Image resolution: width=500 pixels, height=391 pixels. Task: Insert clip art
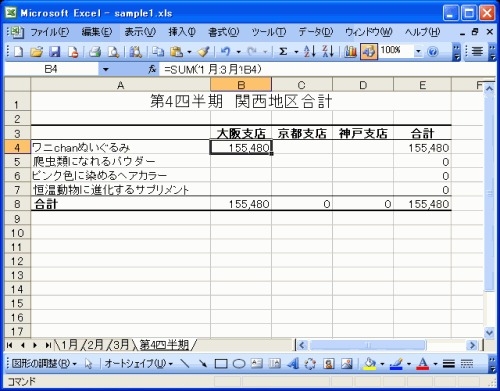pos(329,363)
